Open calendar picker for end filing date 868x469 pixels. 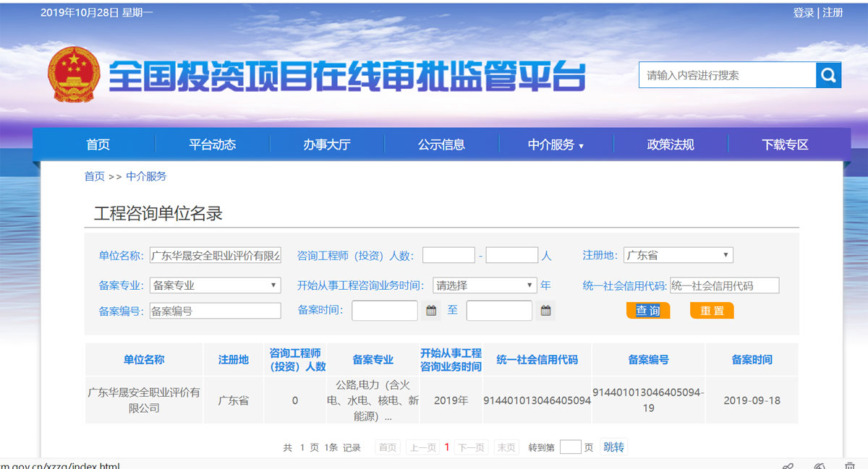[546, 311]
